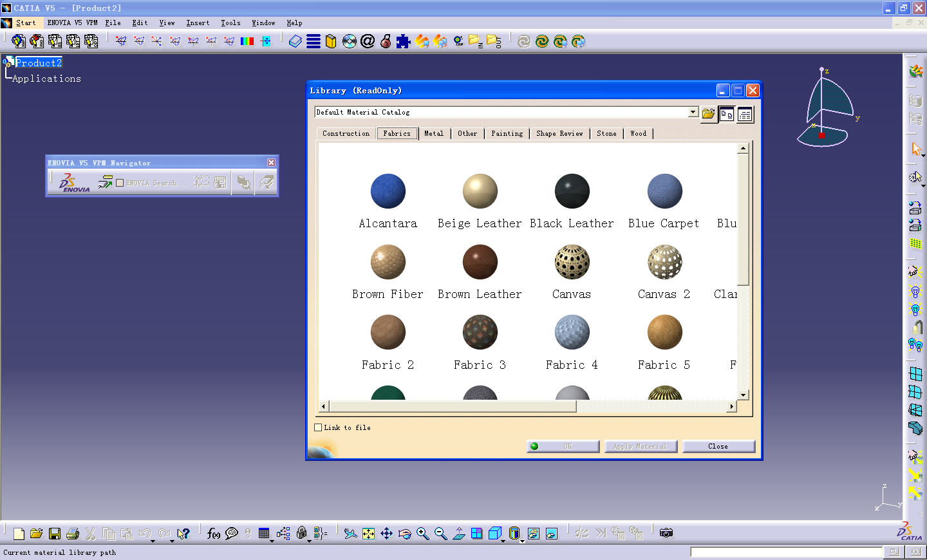Open the Window menu
Screen dimensions: 927x560
tap(263, 23)
